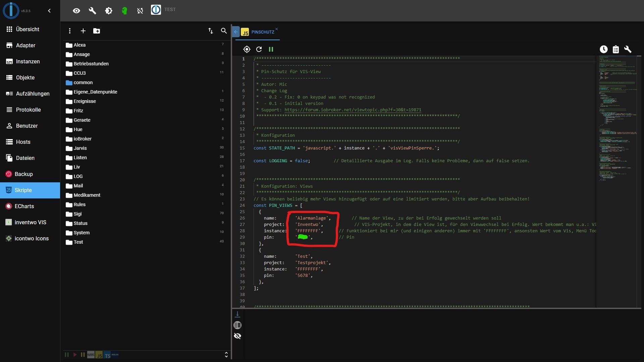Switch to the PINSCHUTZ script tab
Screen dimensions: 644x362
258,32
